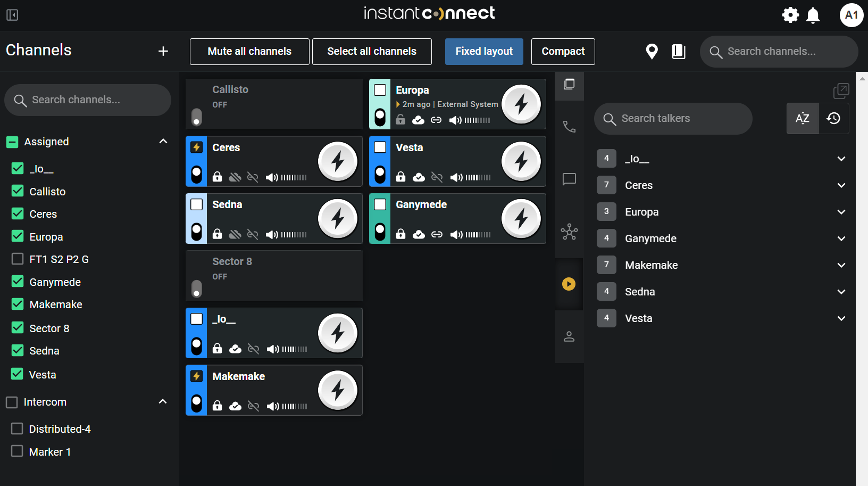Toggle the Intercom group checkbox

point(12,402)
